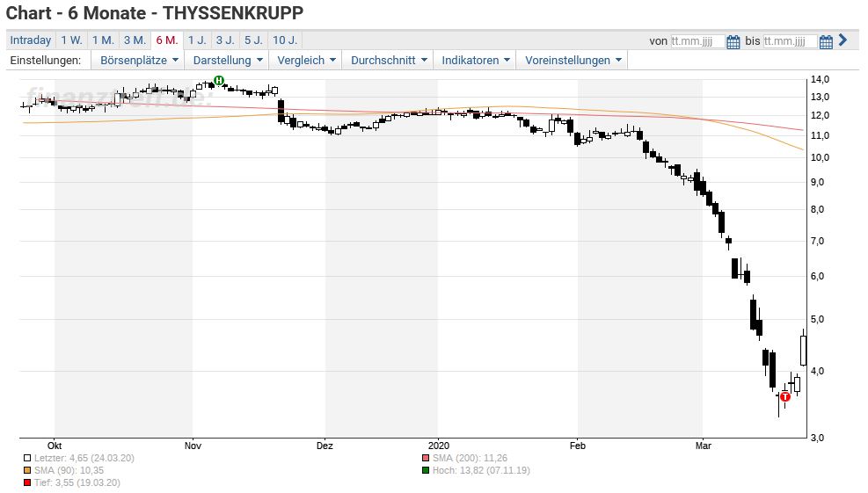
Task: Open the Darstellung dropdown
Action: click(x=227, y=61)
